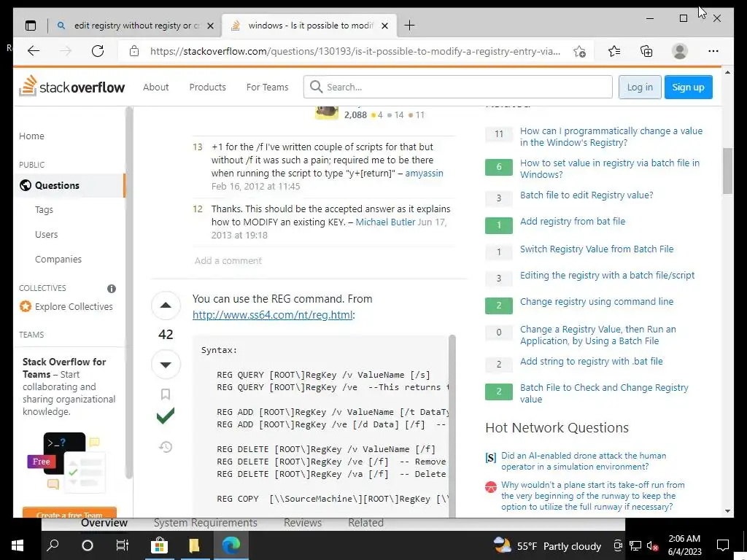This screenshot has height=560, width=747.
Task: Open amyassin's user profile
Action: click(x=424, y=174)
